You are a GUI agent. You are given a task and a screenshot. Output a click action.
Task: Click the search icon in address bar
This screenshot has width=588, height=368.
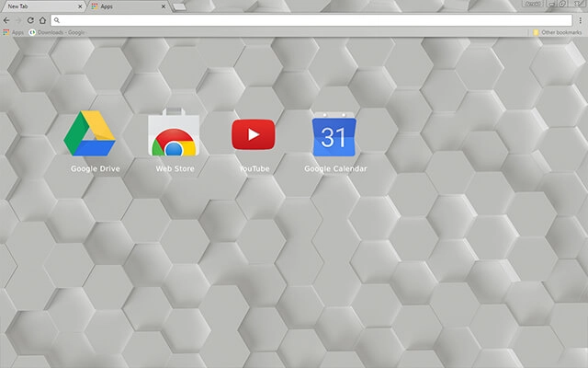[x=57, y=20]
